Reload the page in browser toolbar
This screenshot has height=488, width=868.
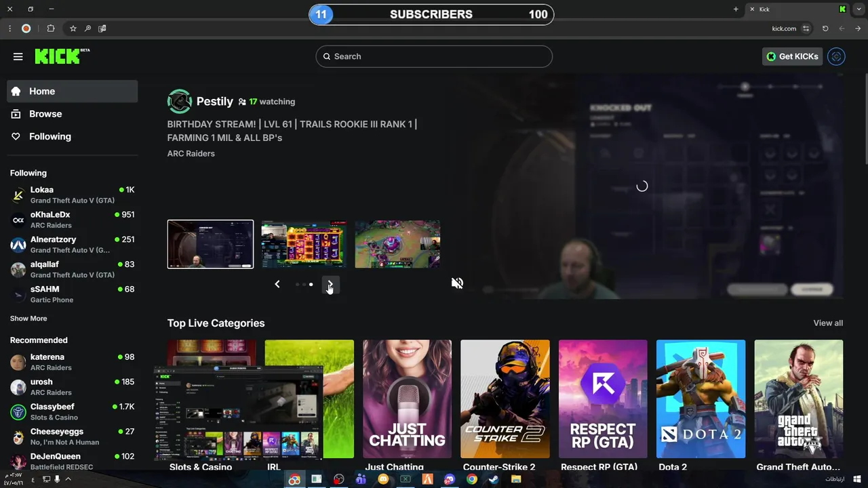point(825,28)
